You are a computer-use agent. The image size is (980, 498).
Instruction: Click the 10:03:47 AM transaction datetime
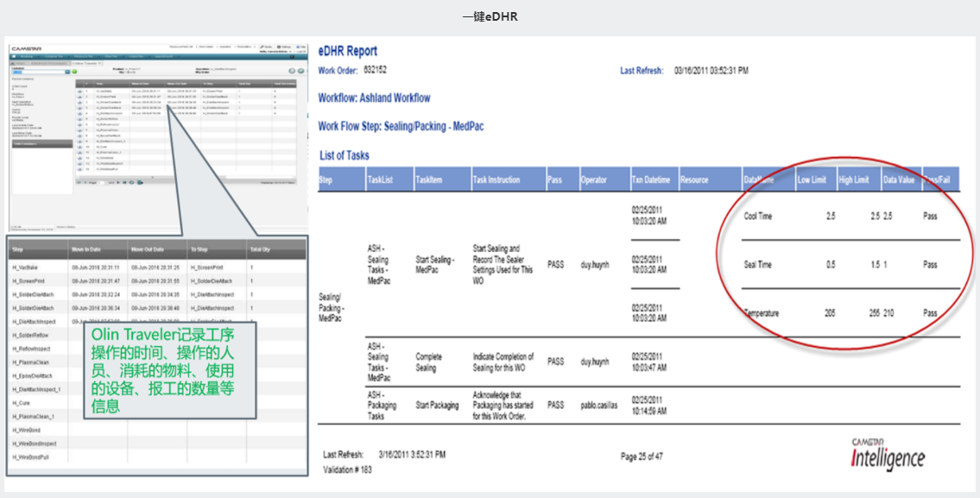click(649, 362)
